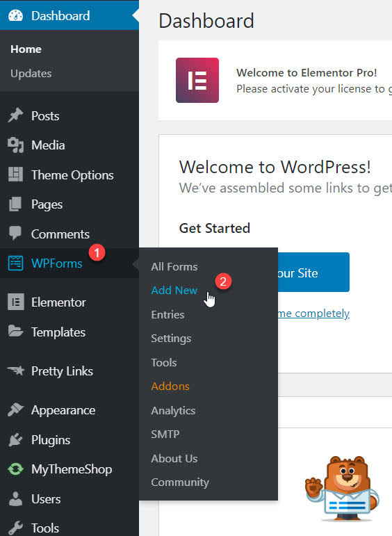Open Analytics in WPForms submenu
392x536 pixels.
click(173, 411)
